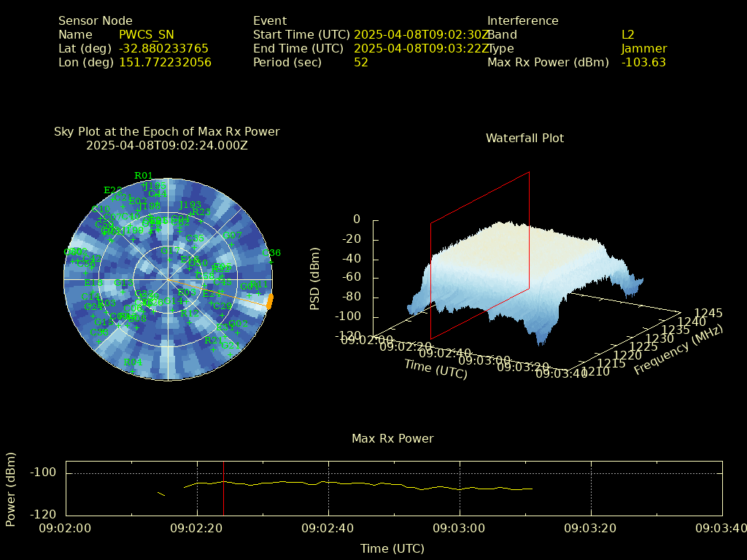Click the sensor node name PWCS_SN
Viewport: 747px width, 560px height.
(147, 34)
